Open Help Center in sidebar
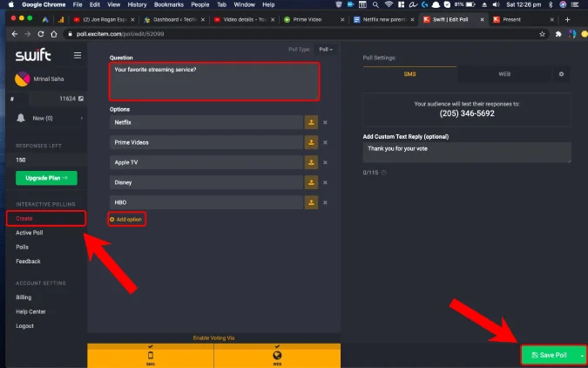The height and width of the screenshot is (368, 588). pyautogui.click(x=30, y=311)
